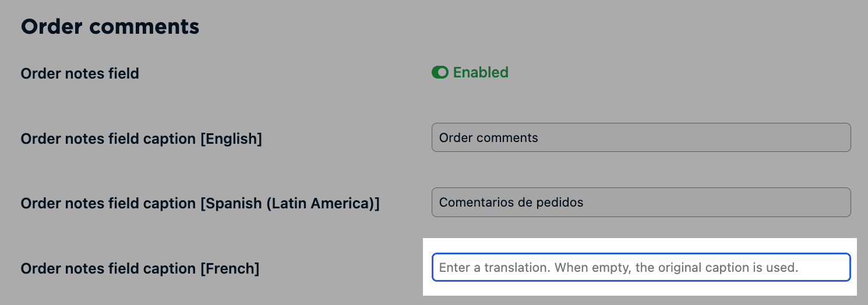The height and width of the screenshot is (305, 868).
Task: Click the empty French translation input field
Action: pyautogui.click(x=641, y=267)
